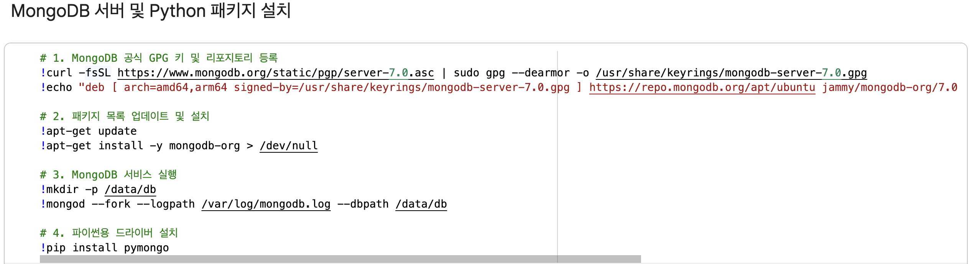
Task: Click the /data/db path after mkdir -p
Action: 130,190
